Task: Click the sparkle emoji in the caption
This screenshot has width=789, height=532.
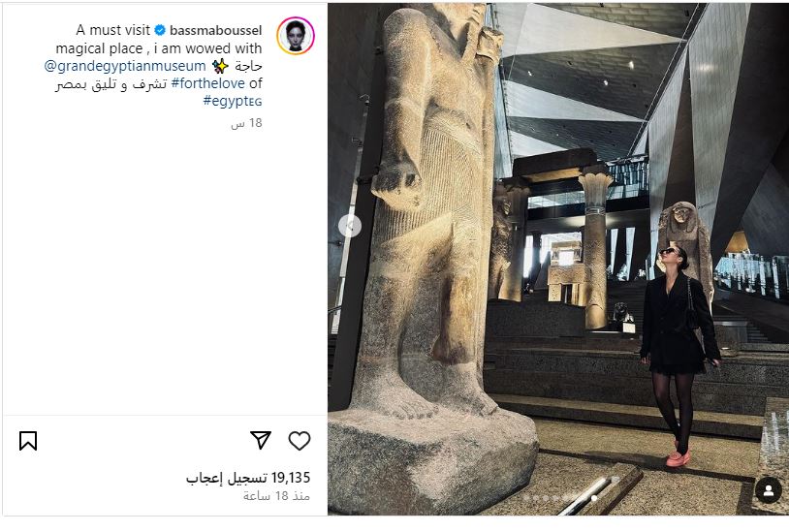Action: pyautogui.click(x=220, y=66)
